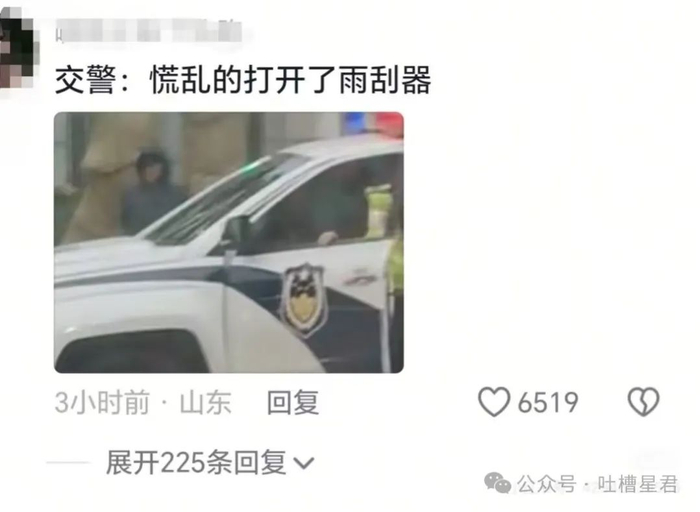The width and height of the screenshot is (700, 512).
Task: Click the 6519 like count
Action: click(x=548, y=403)
